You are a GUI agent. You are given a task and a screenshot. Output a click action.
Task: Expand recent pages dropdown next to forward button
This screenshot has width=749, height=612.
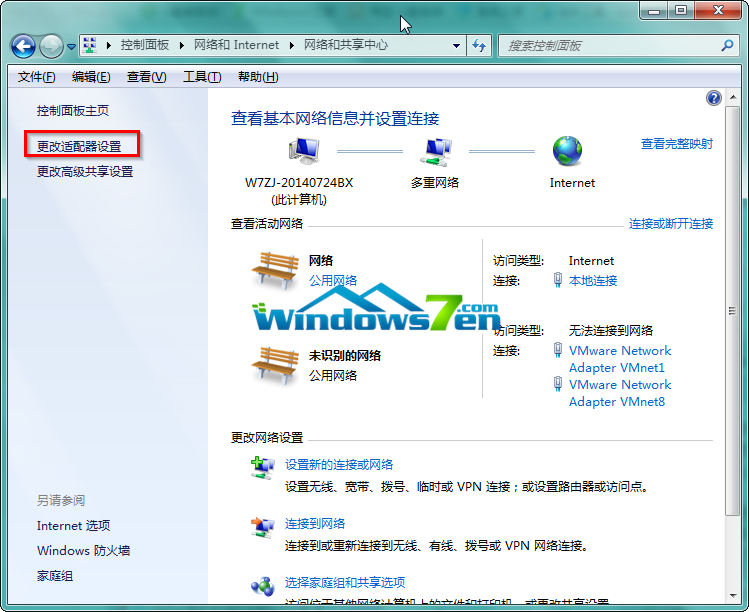pos(72,46)
